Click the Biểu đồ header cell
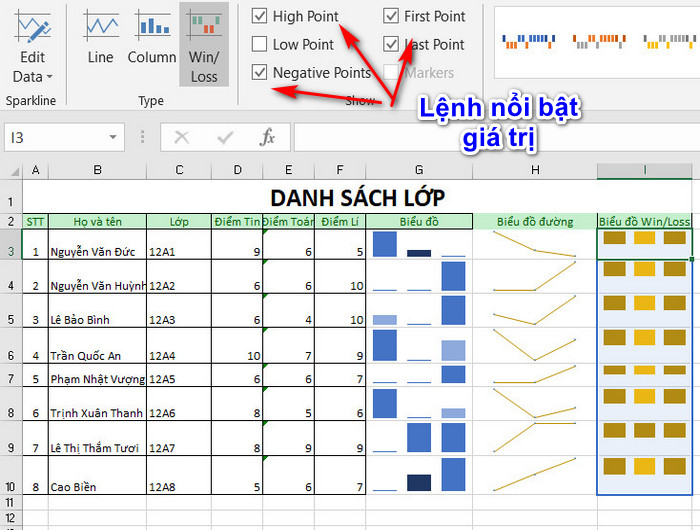This screenshot has height=530, width=700. [x=419, y=221]
